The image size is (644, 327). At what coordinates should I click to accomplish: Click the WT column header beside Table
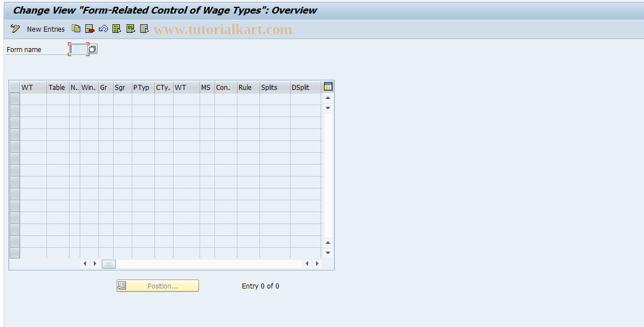point(33,88)
